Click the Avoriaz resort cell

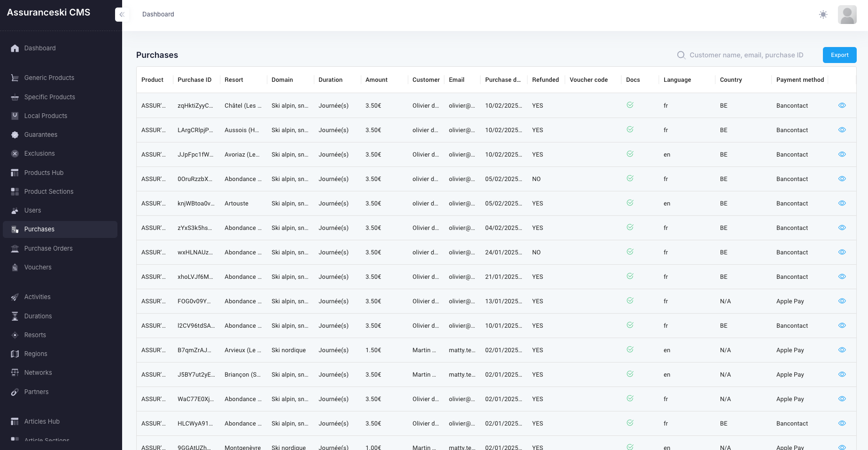(x=242, y=155)
